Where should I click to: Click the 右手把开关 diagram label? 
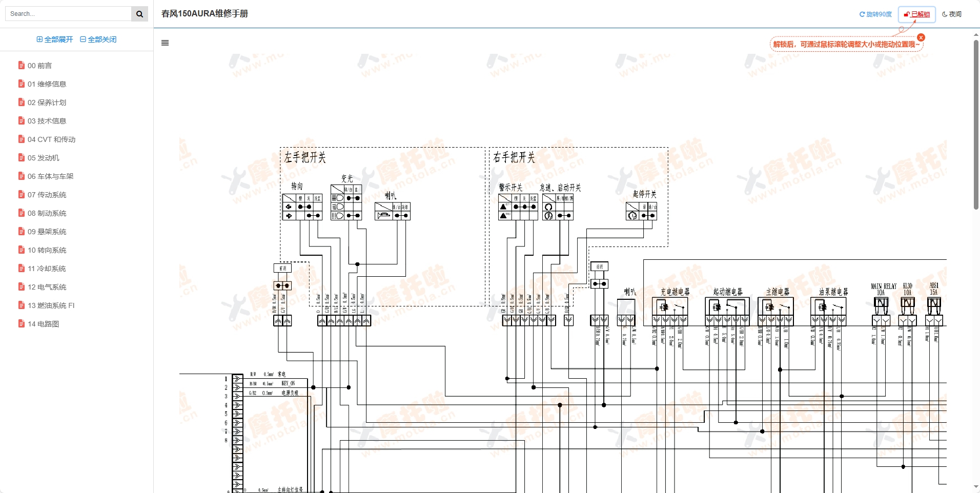(514, 157)
